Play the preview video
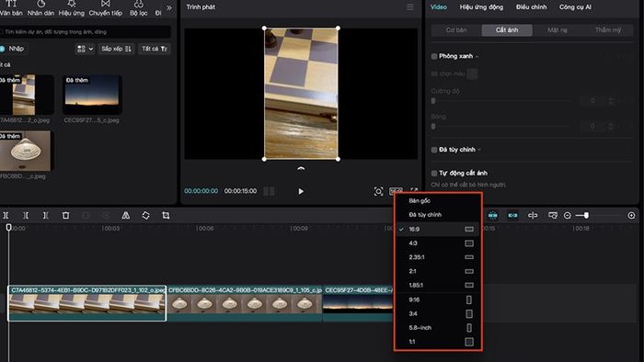The height and width of the screenshot is (362, 644). pos(301,191)
